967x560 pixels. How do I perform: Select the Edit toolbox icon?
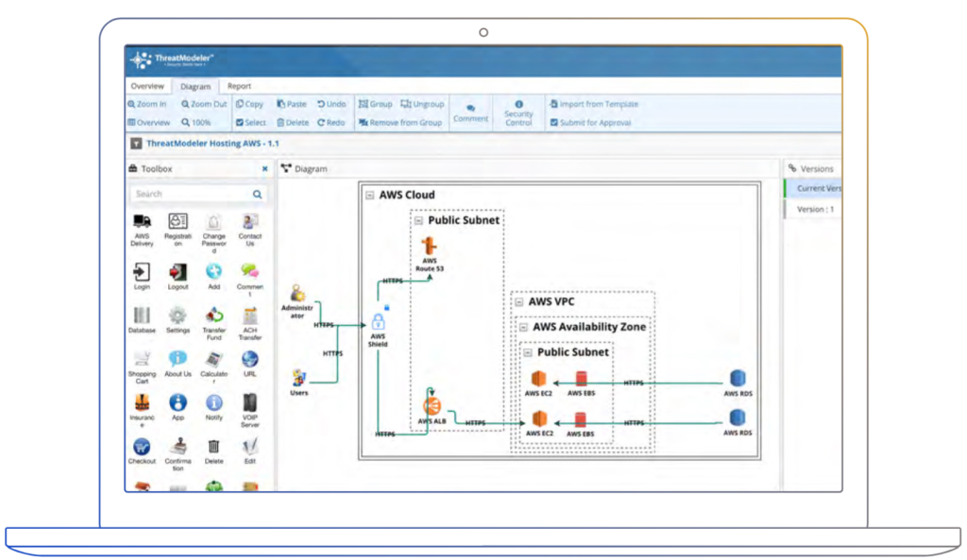[x=249, y=447]
